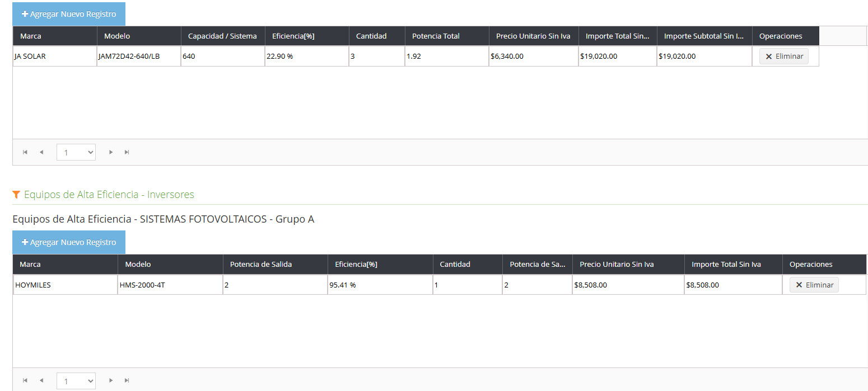Sort by Capacidad / Sistema column header
This screenshot has height=391, width=868.
pos(222,36)
